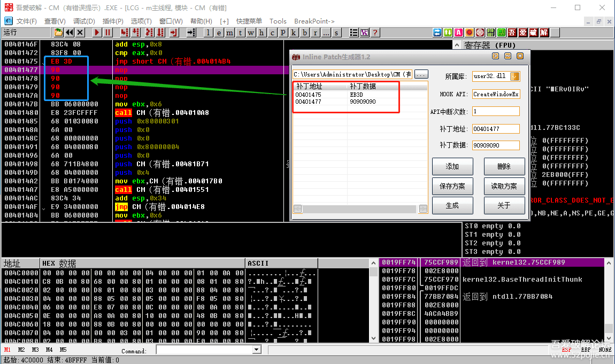Click the Restart program rewind icon
615x364 pixels.
(70, 33)
